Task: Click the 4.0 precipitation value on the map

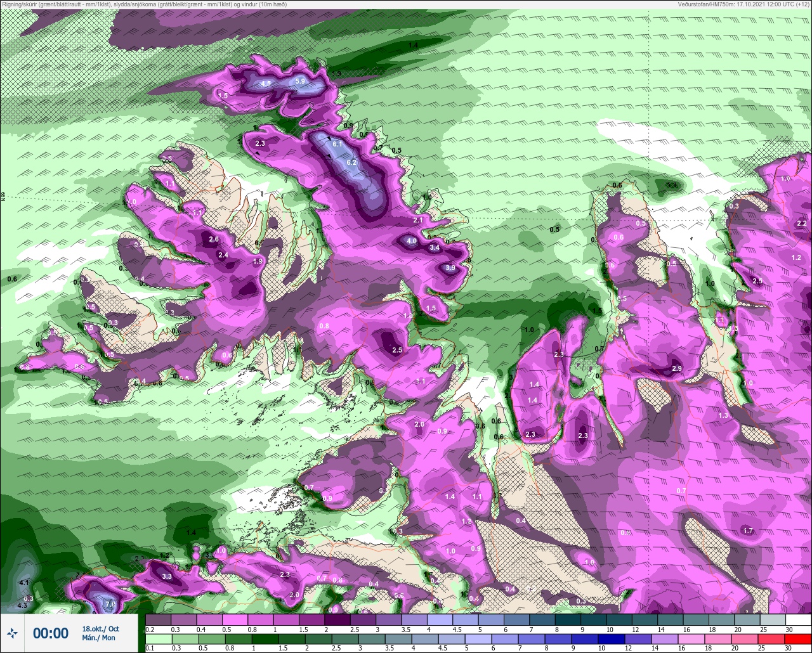Action: point(412,241)
